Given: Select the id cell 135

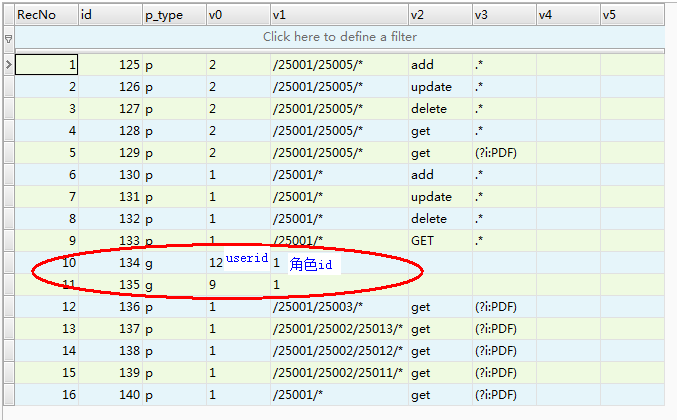Looking at the screenshot, I should (111, 285).
